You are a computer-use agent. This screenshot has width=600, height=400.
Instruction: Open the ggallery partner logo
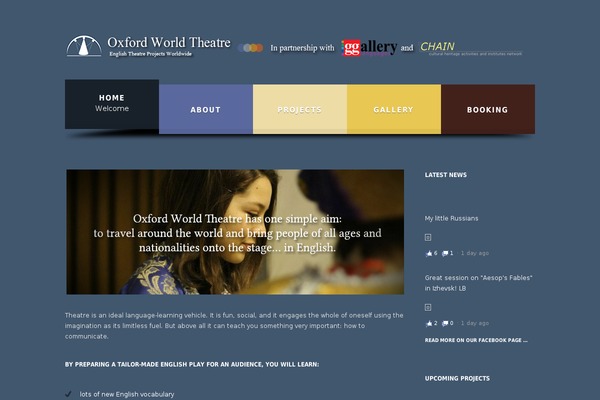tap(369, 47)
